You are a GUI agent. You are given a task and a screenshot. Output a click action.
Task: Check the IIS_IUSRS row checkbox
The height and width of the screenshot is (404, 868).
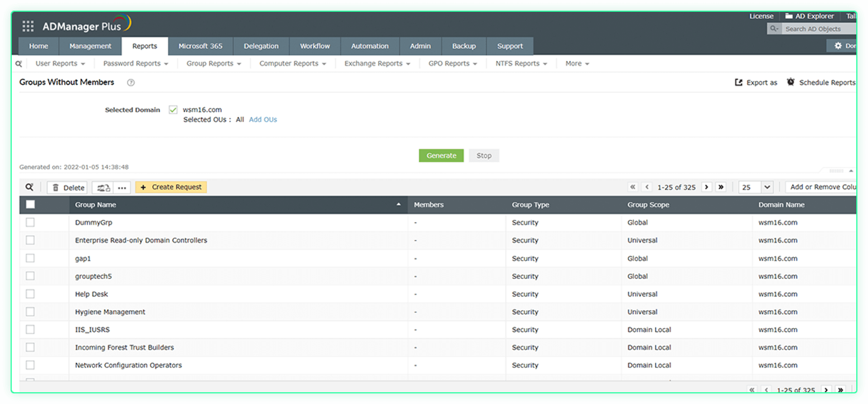(x=30, y=330)
